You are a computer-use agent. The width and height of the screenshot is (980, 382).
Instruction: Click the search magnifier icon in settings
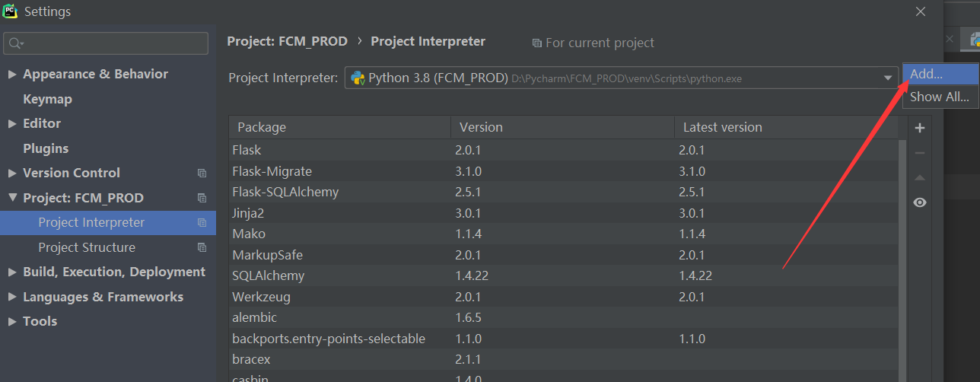tap(15, 43)
